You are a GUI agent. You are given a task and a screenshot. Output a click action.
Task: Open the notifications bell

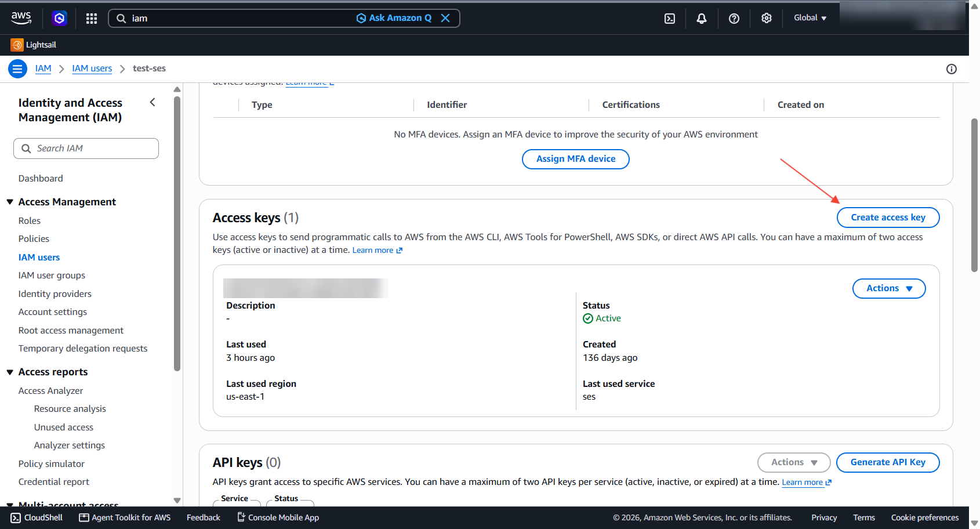pos(702,19)
